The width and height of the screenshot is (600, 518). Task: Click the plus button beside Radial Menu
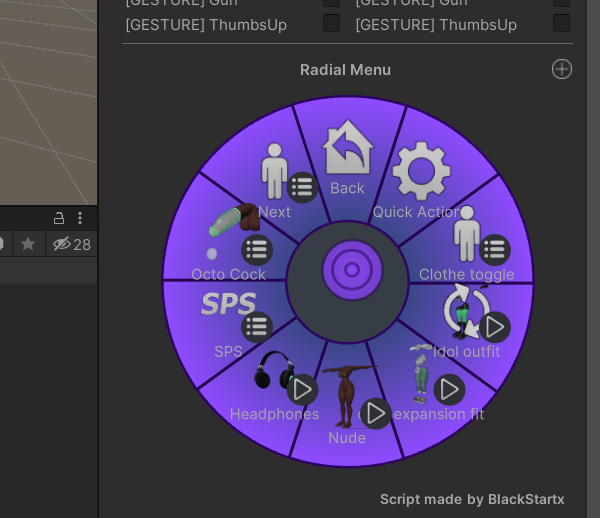click(x=562, y=69)
